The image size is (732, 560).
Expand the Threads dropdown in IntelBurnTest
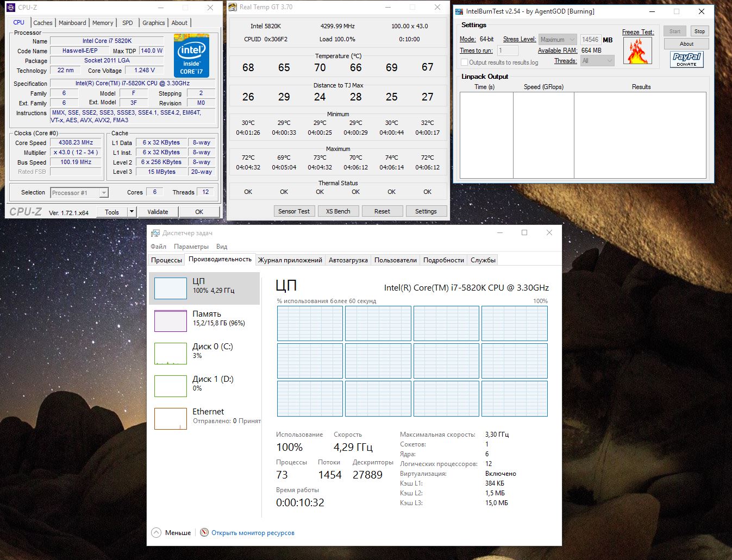coord(597,61)
